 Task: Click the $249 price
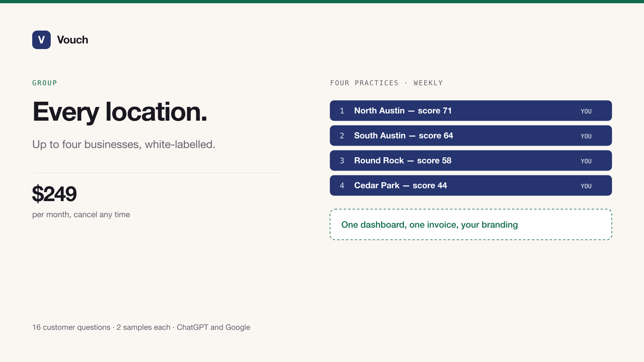click(x=54, y=194)
